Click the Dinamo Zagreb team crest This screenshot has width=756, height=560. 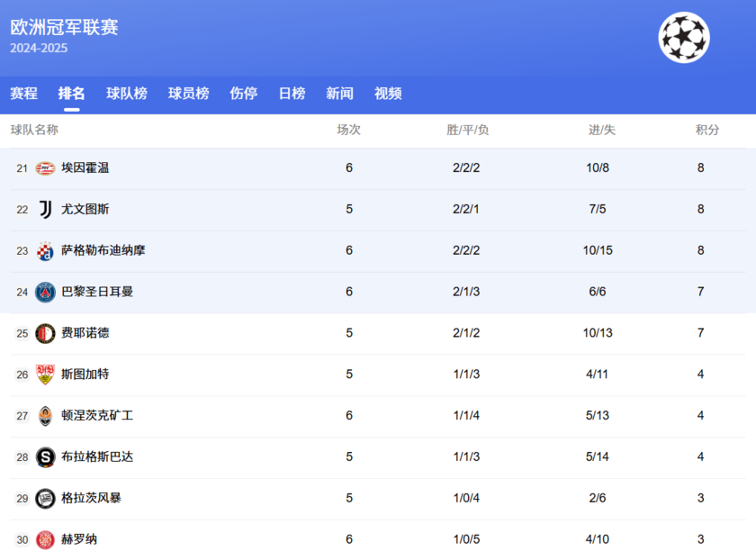tap(45, 251)
